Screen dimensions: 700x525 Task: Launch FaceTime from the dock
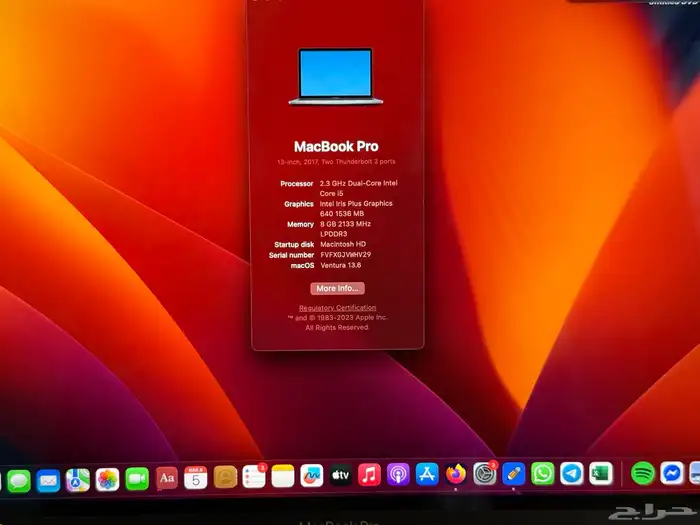click(x=137, y=479)
